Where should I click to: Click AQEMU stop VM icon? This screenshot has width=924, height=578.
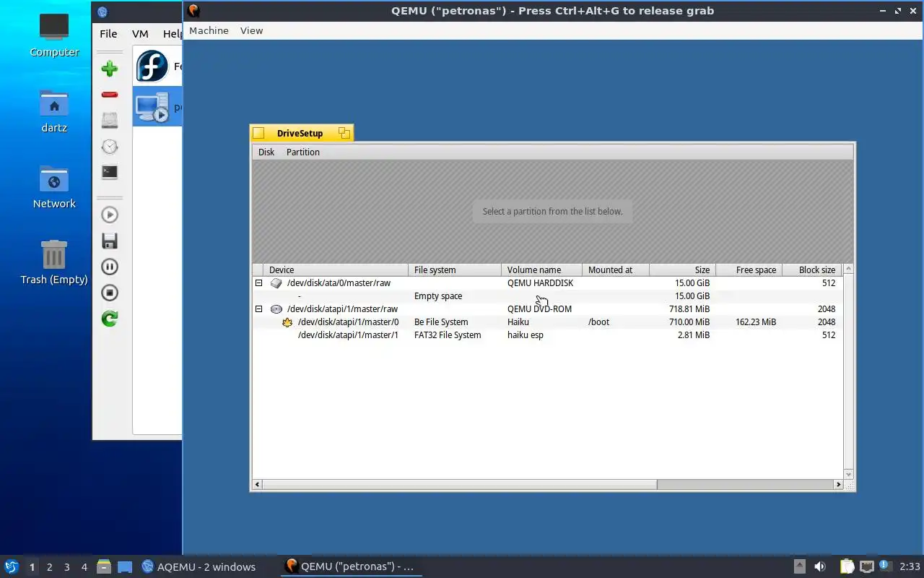pos(109,293)
